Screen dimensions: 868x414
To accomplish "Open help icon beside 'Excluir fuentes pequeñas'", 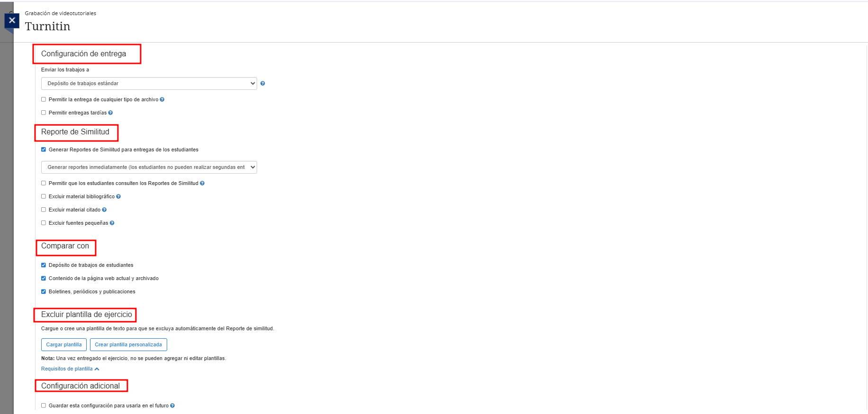I will pos(112,223).
